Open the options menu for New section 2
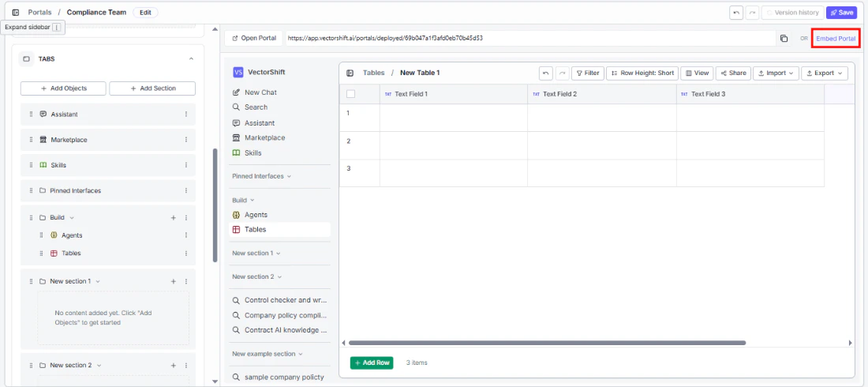 point(186,366)
